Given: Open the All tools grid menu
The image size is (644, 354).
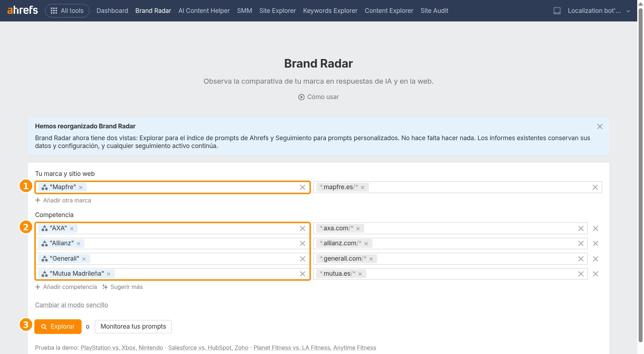Looking at the screenshot, I should 67,11.
